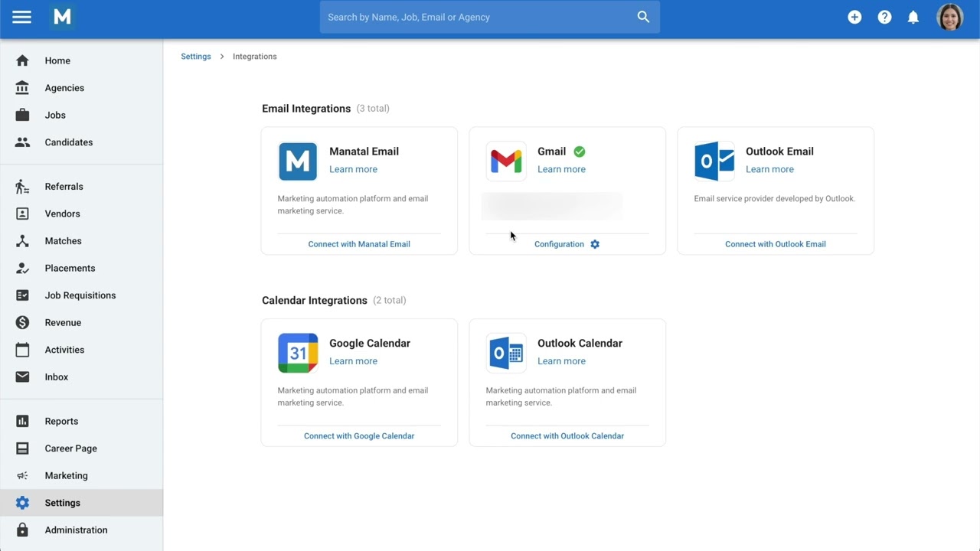The width and height of the screenshot is (980, 551).
Task: Open the help question mark icon
Action: click(x=884, y=17)
